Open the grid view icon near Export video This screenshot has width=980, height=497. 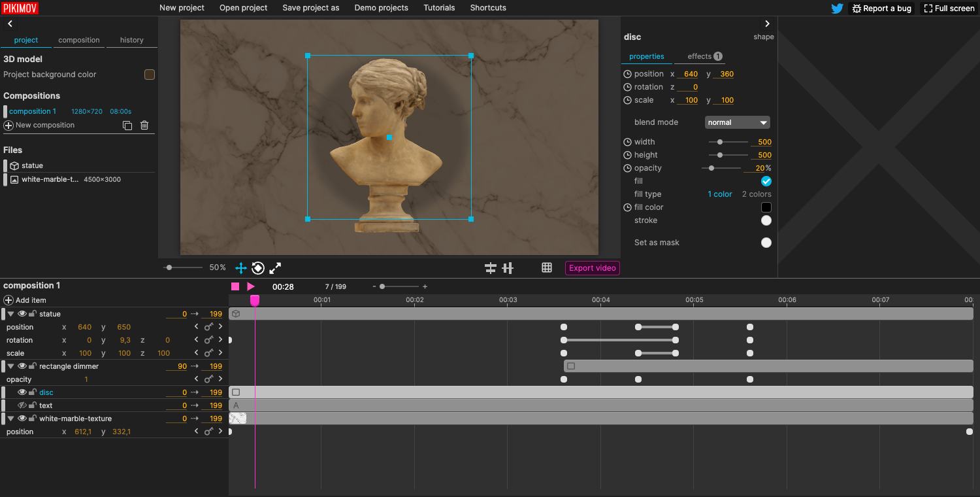(x=547, y=267)
